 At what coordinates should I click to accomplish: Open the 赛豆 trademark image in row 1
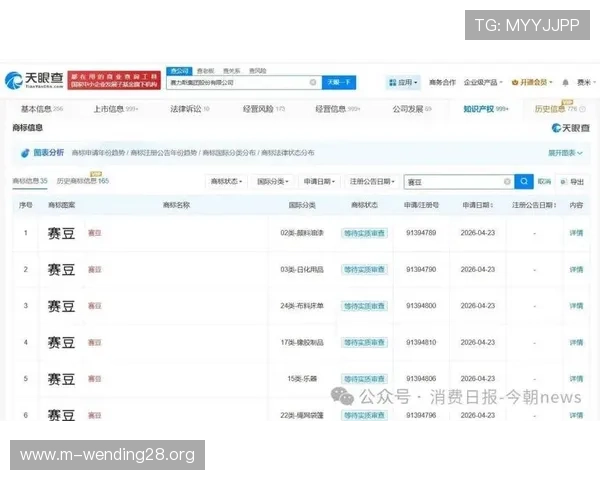coord(61,233)
